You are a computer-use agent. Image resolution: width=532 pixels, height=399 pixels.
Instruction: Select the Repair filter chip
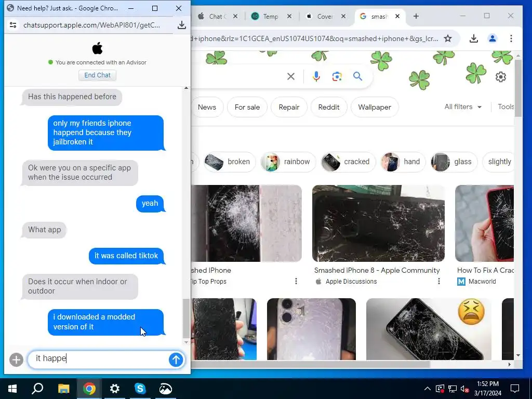click(289, 107)
